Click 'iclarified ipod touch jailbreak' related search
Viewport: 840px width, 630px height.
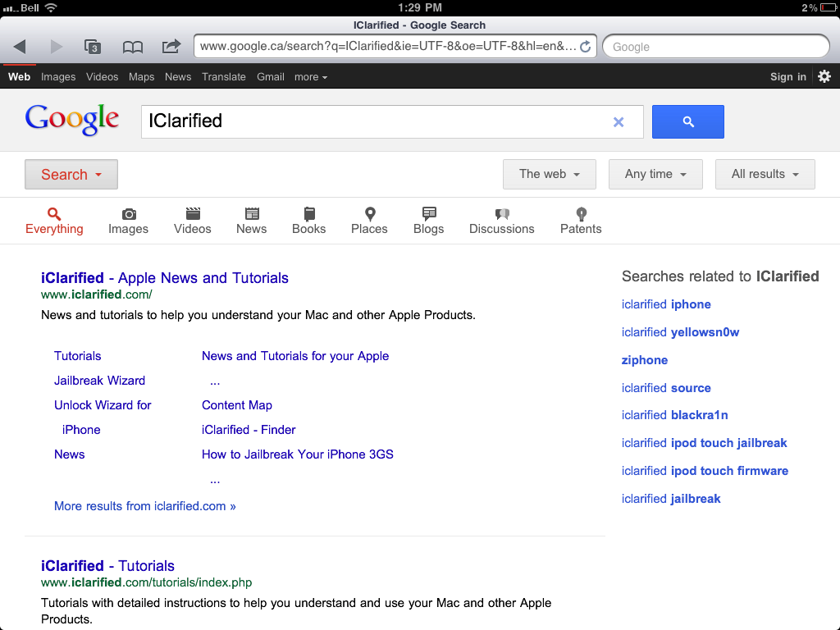[704, 443]
